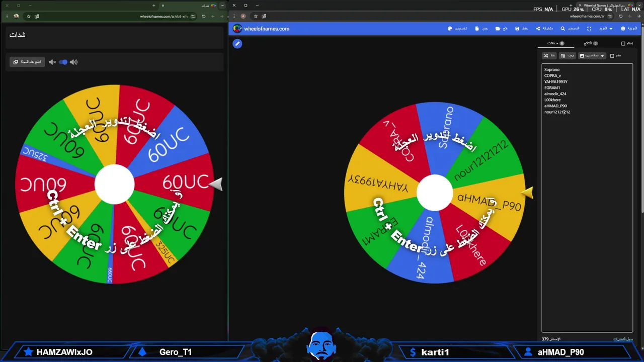Click the globe language icon
644x362 pixels.
pyautogui.click(x=623, y=29)
